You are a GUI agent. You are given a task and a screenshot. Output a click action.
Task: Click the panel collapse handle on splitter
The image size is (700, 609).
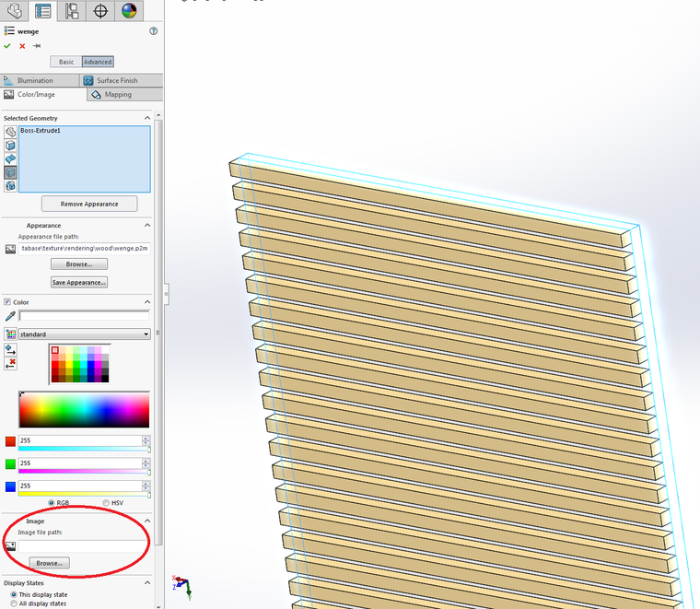166,294
